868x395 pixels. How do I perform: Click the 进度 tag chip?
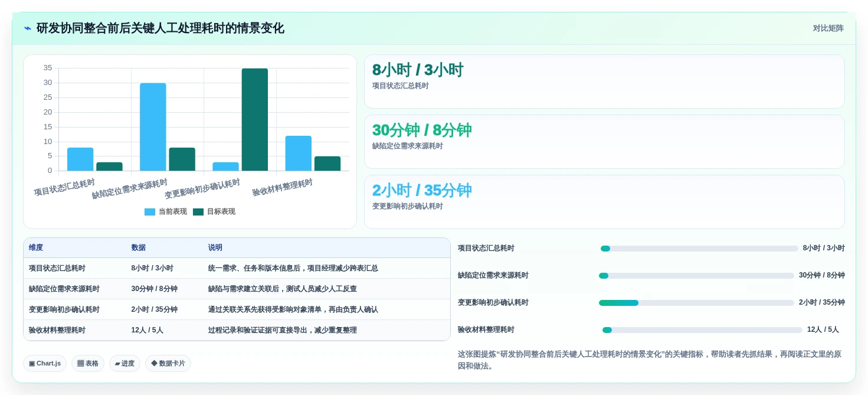125,364
